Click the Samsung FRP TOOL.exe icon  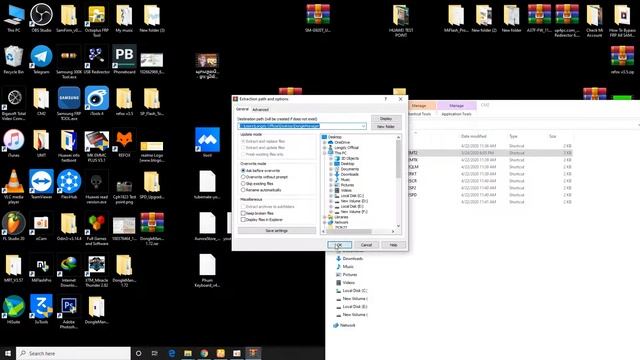coord(69,100)
